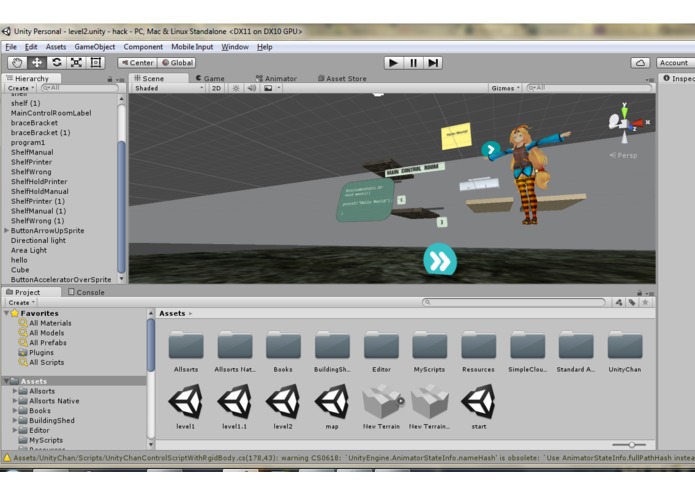
Task: Select start scene asset
Action: click(478, 406)
